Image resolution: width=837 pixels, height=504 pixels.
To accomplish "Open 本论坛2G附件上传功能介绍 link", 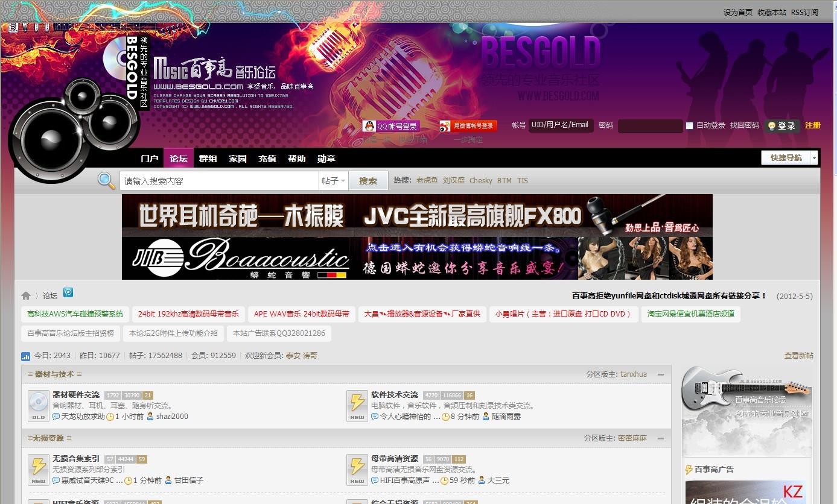I will click(x=173, y=333).
